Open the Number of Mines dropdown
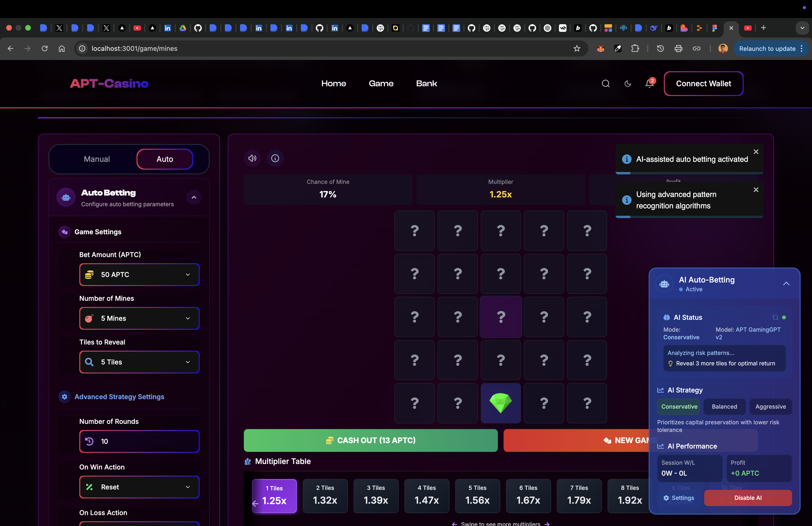The image size is (812, 526). [139, 318]
